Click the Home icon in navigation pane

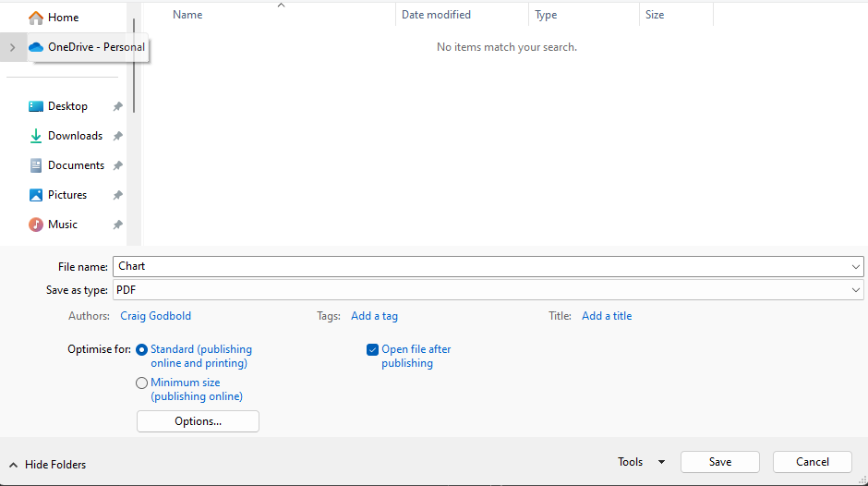coord(36,18)
